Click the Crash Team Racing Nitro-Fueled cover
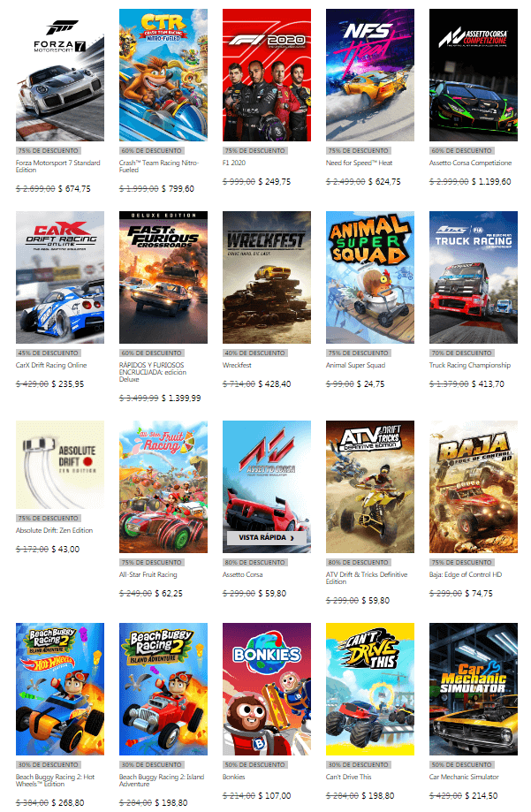This screenshot has height=812, width=531. pos(163,74)
